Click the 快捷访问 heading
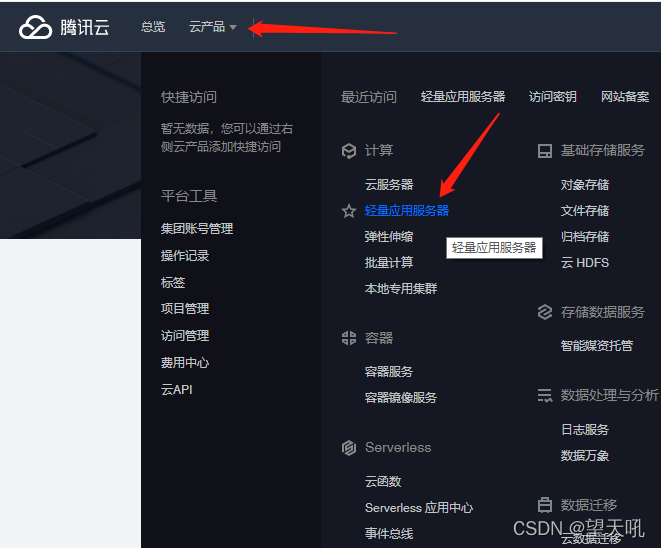This screenshot has width=661, height=548. pos(189,97)
